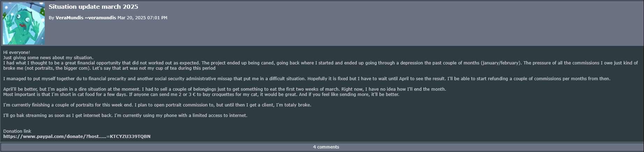Click the "Just giving some news" line
Viewport: 644px width, 152px height.
48,57
